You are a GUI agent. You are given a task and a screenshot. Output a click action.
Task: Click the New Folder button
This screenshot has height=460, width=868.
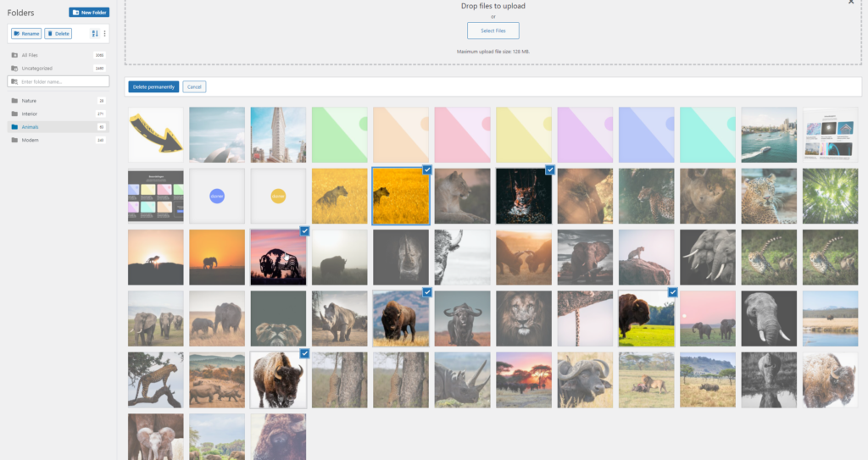pos(89,13)
